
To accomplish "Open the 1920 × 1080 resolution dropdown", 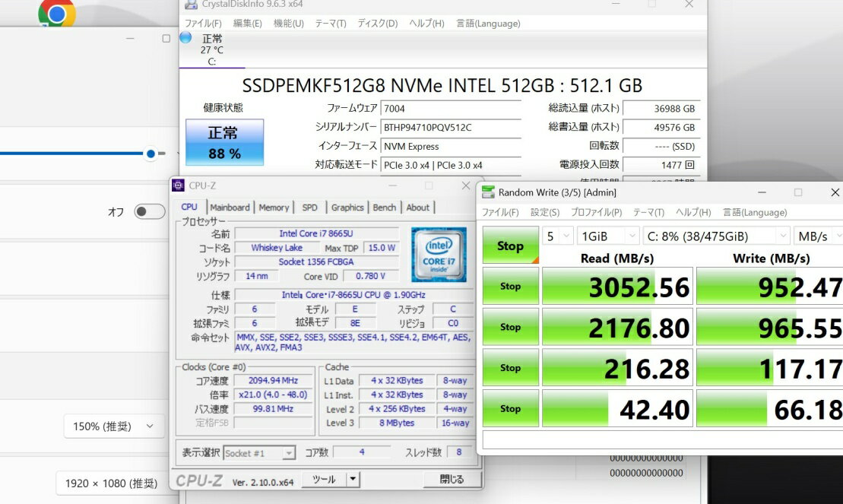I will pos(114,483).
